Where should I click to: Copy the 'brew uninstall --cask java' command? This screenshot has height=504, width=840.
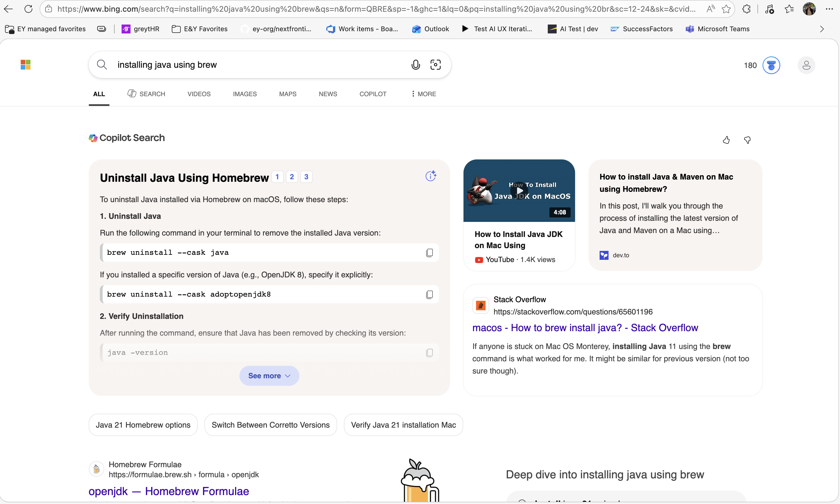click(x=429, y=253)
